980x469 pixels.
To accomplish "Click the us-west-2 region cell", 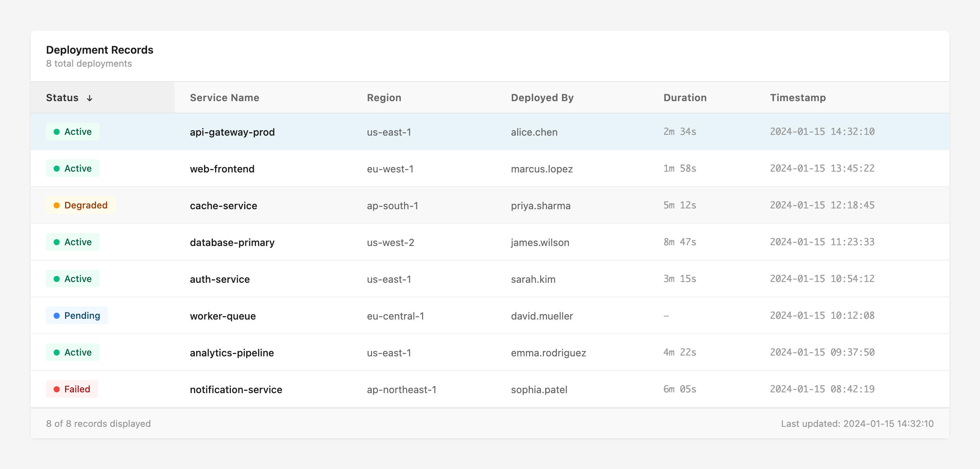I will tap(390, 243).
